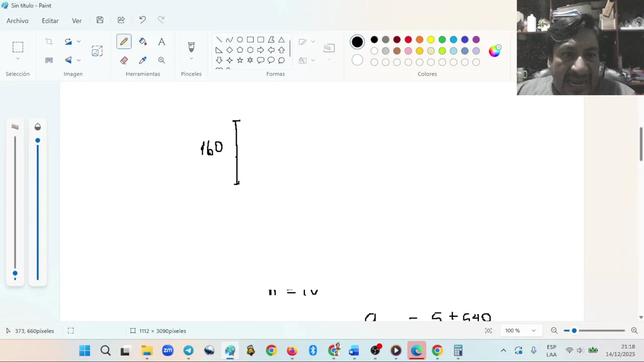
Task: Click the rectangular Selection tool
Action: coord(18,47)
